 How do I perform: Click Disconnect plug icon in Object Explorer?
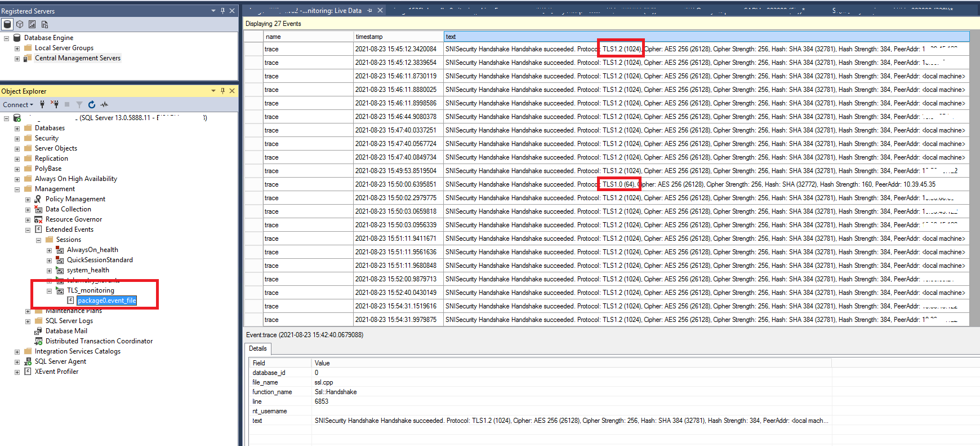(x=55, y=104)
